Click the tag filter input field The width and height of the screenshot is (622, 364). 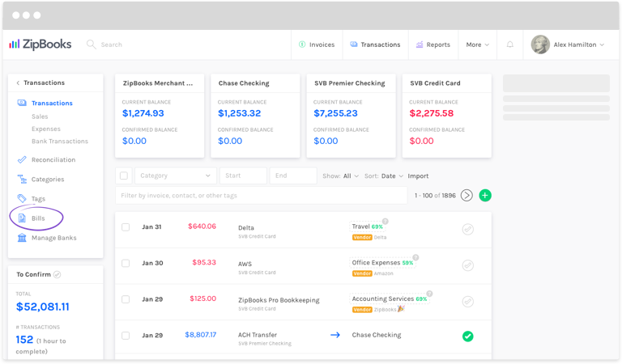(x=262, y=195)
